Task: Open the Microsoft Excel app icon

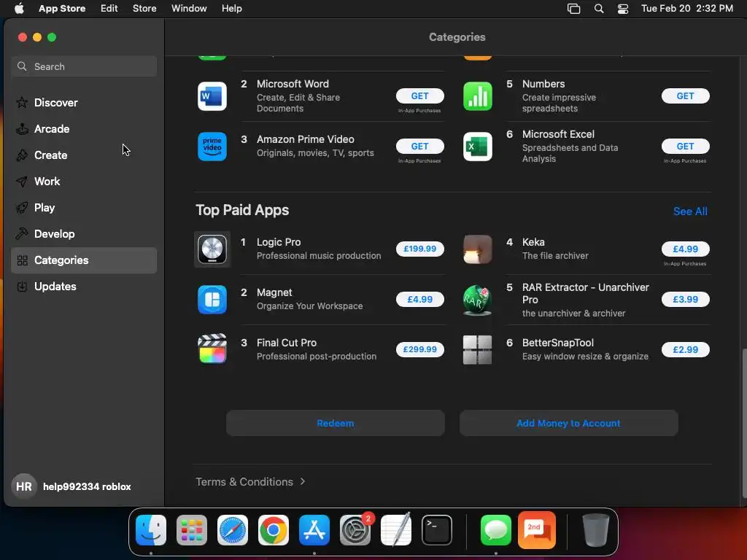Action: (x=477, y=147)
